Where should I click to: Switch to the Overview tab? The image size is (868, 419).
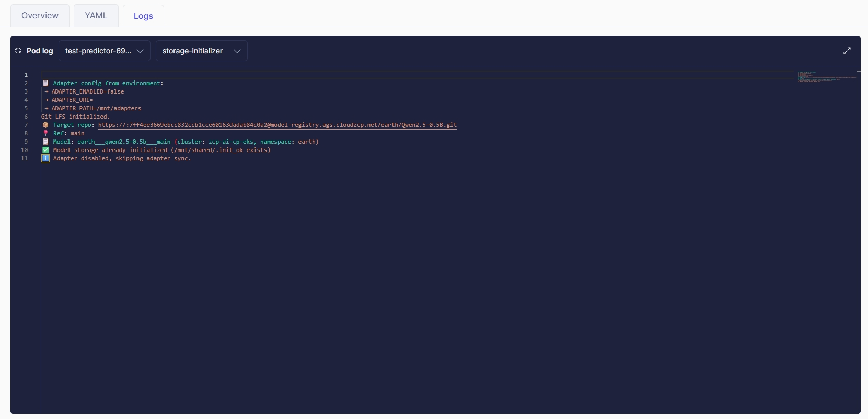40,16
